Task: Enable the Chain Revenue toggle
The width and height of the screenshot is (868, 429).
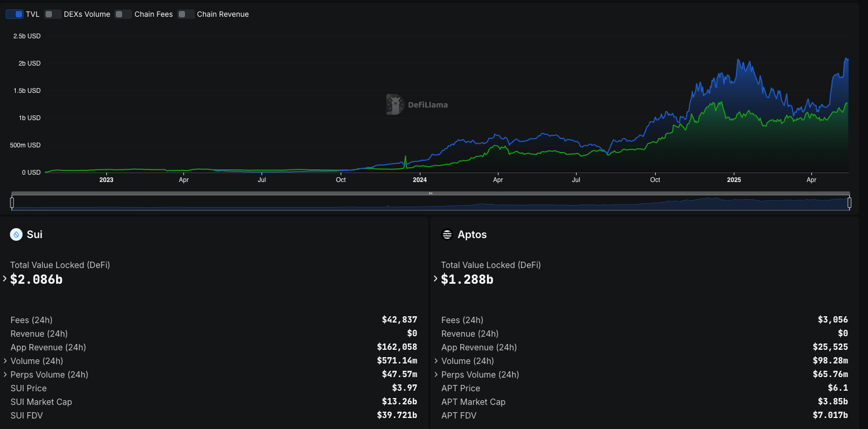Action: pos(186,14)
